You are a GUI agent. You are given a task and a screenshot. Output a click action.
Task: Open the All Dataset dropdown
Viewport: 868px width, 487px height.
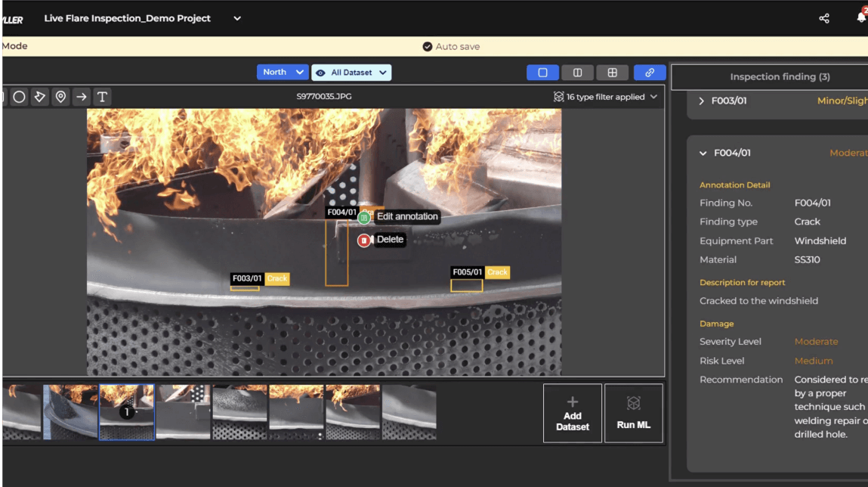click(x=351, y=73)
